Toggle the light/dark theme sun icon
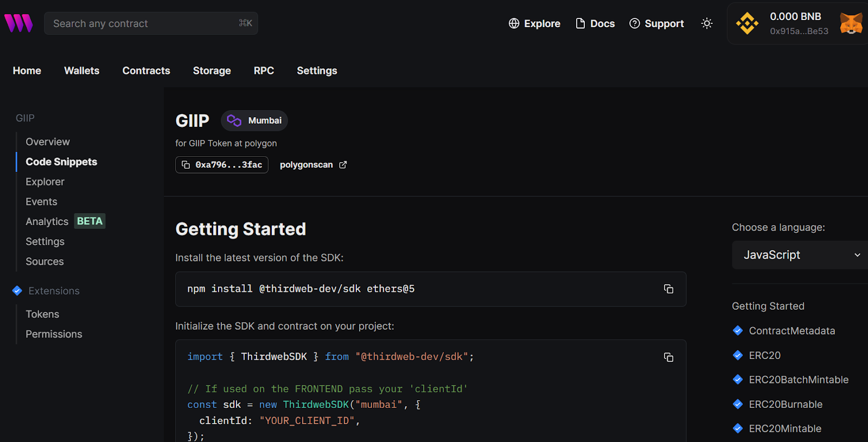The width and height of the screenshot is (868, 442). (706, 23)
